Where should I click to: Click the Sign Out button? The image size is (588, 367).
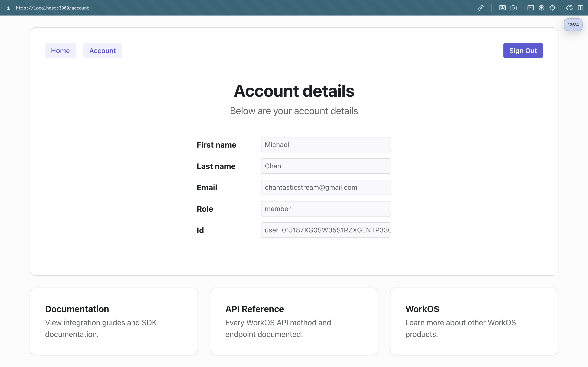click(x=523, y=50)
